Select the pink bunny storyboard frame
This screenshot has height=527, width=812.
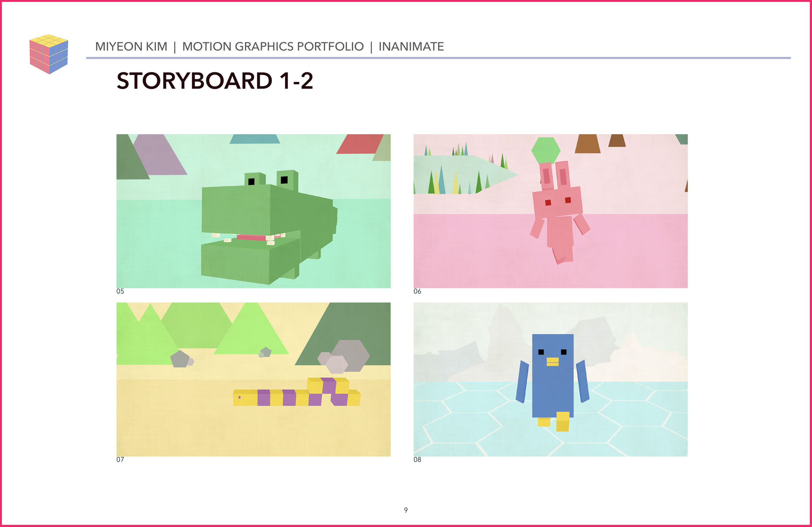[550, 211]
